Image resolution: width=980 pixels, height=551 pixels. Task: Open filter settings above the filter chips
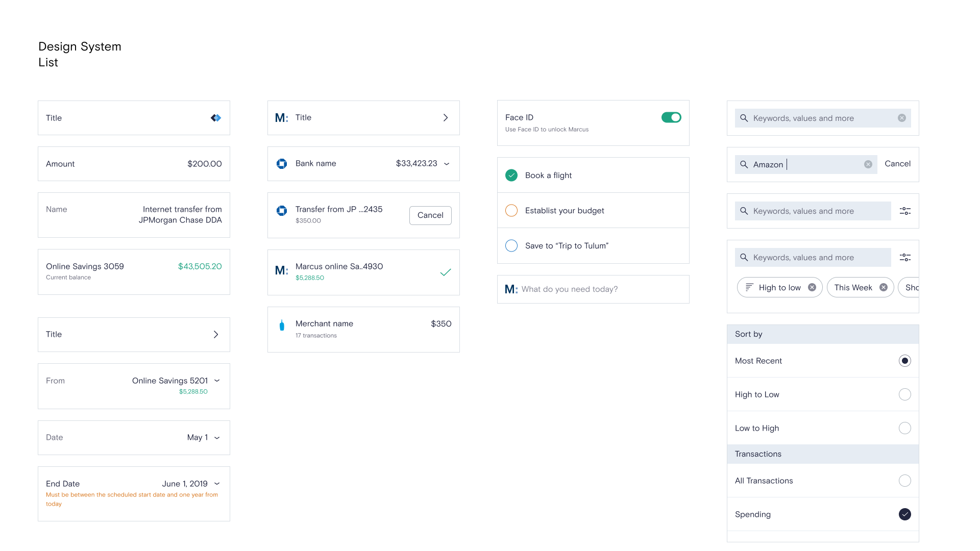click(905, 257)
